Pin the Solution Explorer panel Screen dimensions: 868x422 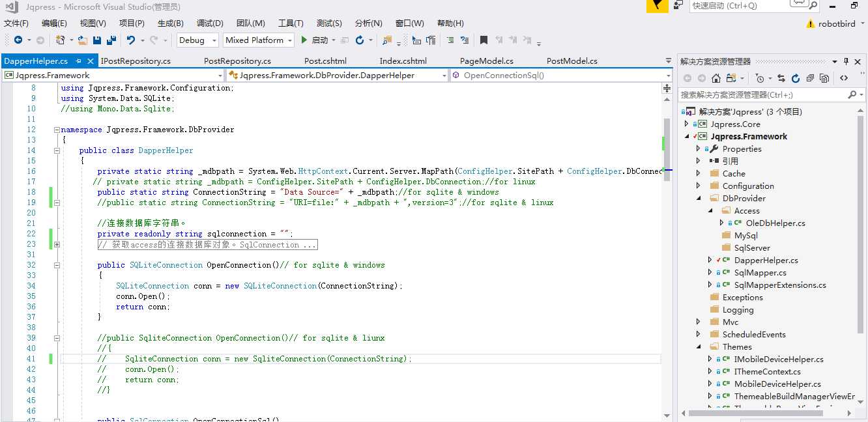pos(846,61)
